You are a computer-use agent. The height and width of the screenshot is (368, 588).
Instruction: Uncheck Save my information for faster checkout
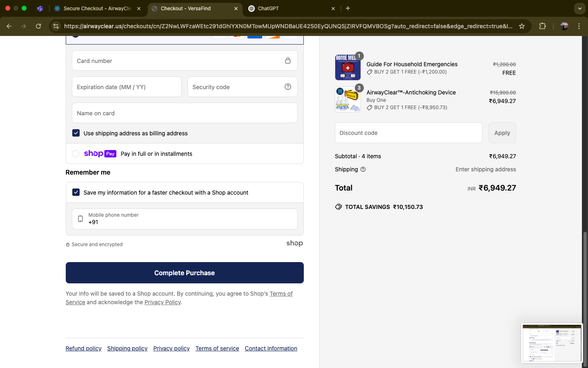tap(76, 192)
